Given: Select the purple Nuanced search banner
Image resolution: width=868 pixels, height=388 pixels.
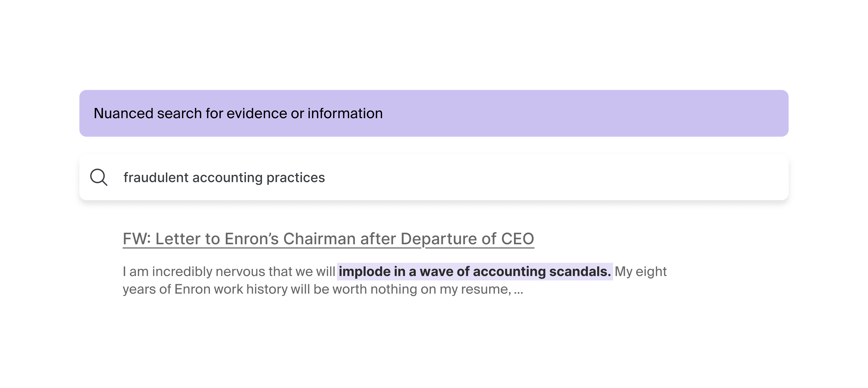Looking at the screenshot, I should coord(434,113).
